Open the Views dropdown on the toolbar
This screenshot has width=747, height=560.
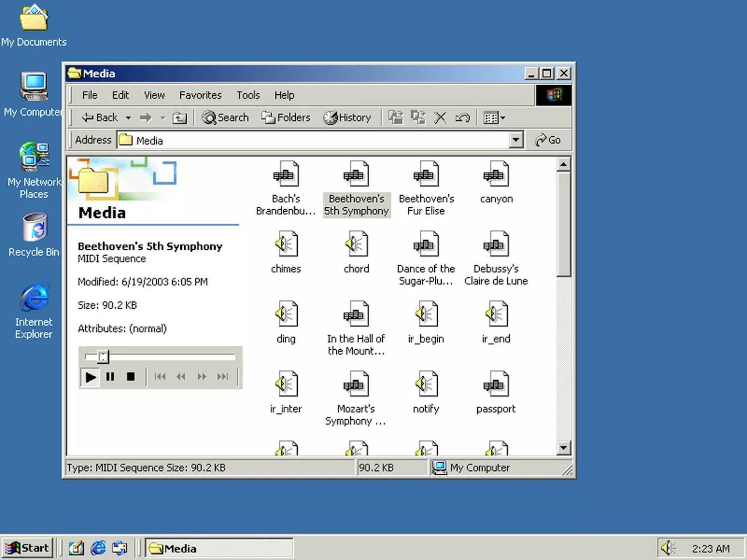click(x=502, y=118)
